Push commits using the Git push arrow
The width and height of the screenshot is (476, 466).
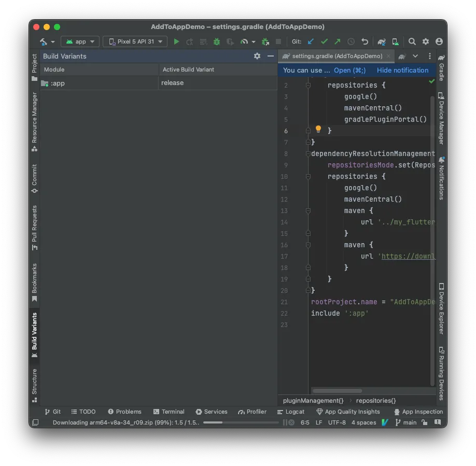tap(337, 41)
